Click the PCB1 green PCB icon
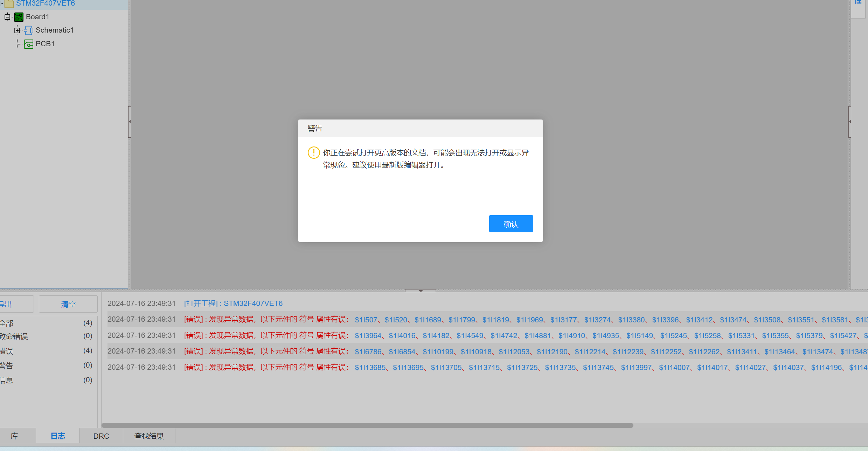Image resolution: width=868 pixels, height=451 pixels. tap(29, 44)
